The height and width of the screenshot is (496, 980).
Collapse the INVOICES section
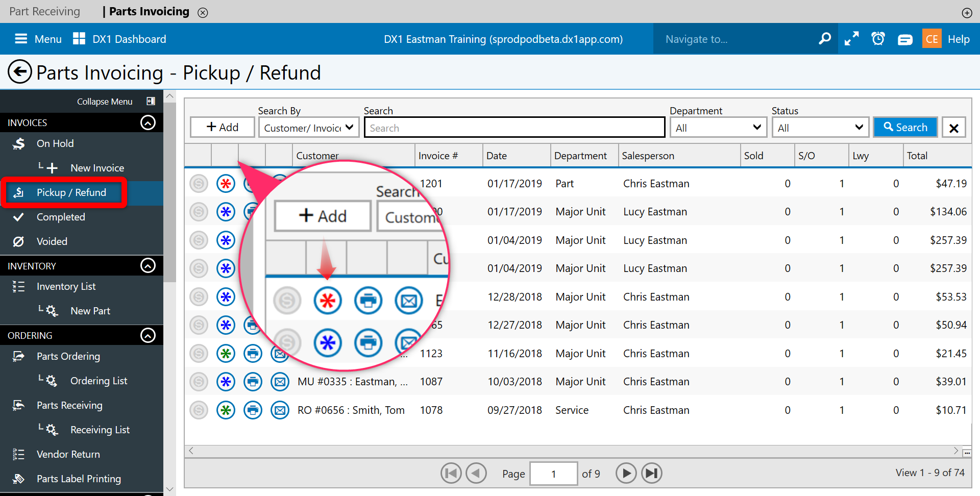(x=148, y=122)
